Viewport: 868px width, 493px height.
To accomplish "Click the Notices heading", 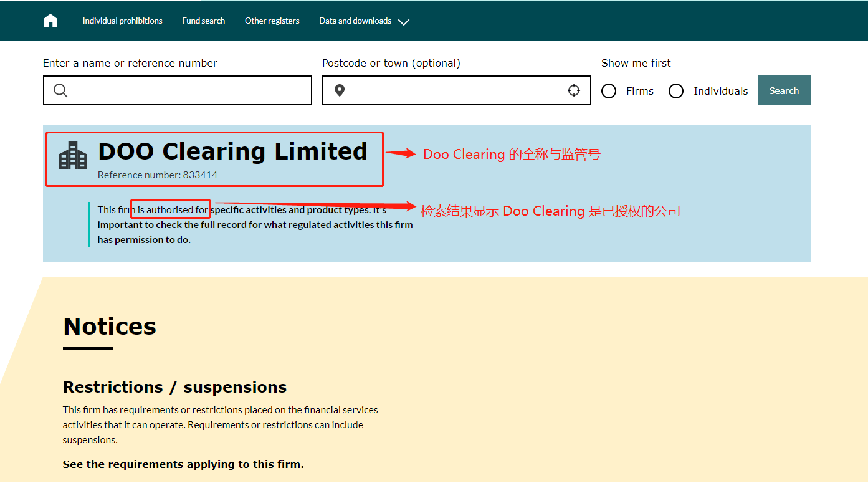I will 109,326.
